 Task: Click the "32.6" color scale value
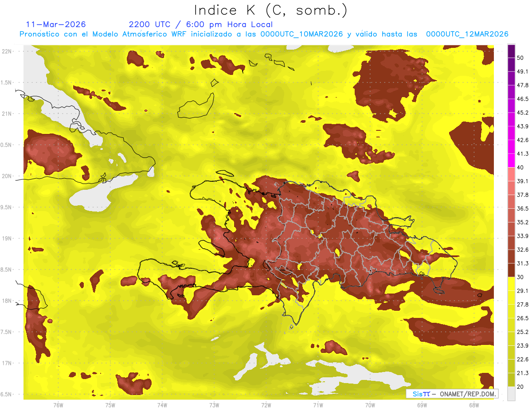pos(523,250)
